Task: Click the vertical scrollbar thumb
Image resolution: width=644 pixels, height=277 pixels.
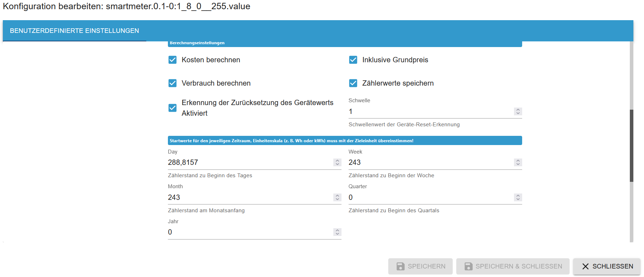Action: (x=631, y=145)
